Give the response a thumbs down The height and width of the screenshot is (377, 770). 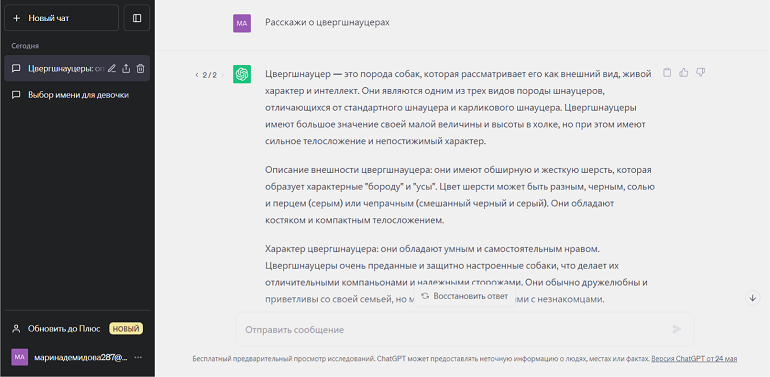(701, 73)
